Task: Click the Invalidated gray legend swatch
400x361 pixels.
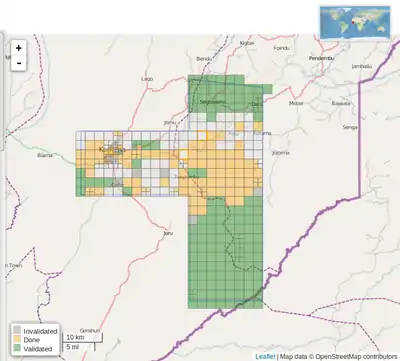Action: pos(17,330)
